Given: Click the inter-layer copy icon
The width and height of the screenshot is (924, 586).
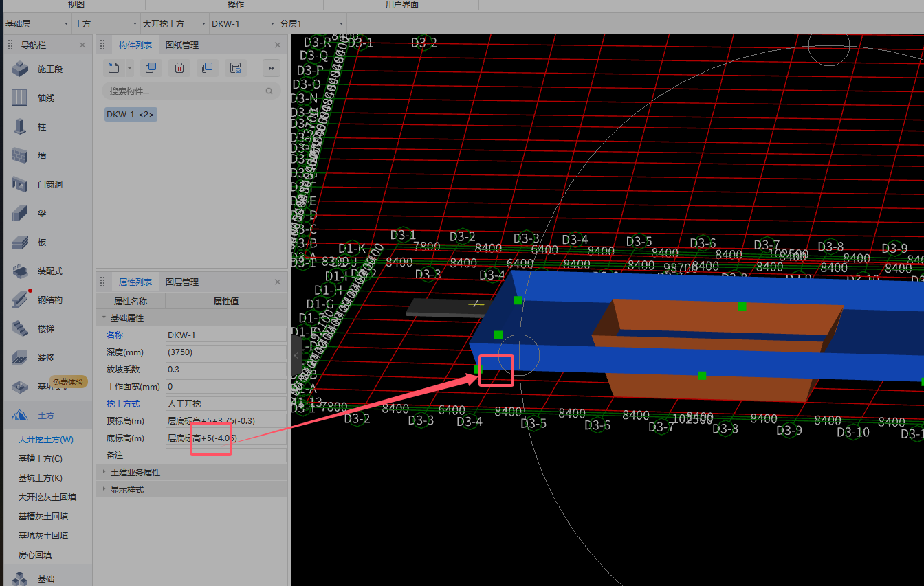Looking at the screenshot, I should point(206,67).
